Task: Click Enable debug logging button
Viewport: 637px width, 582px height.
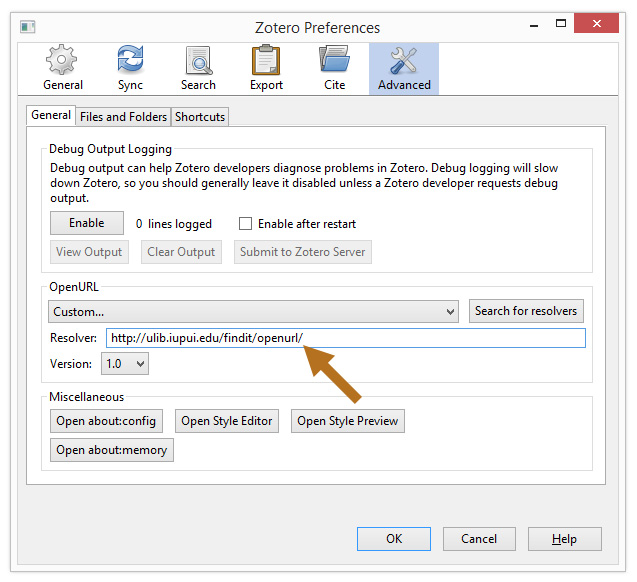Action: [87, 223]
